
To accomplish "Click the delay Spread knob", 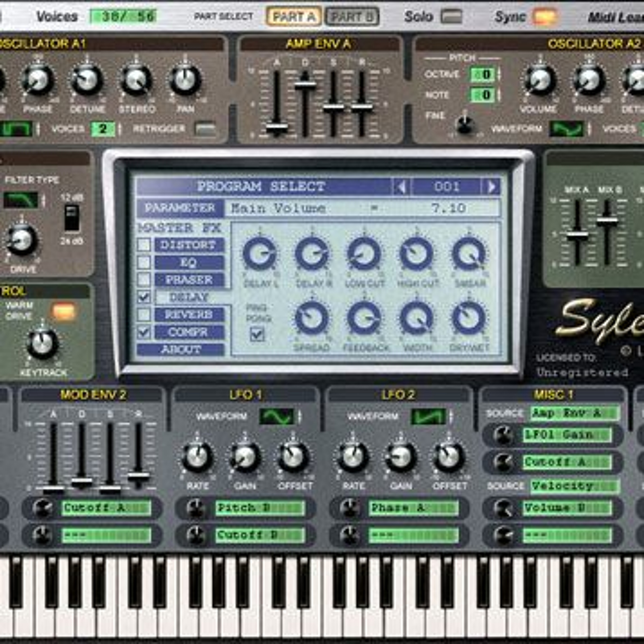I will tap(312, 318).
